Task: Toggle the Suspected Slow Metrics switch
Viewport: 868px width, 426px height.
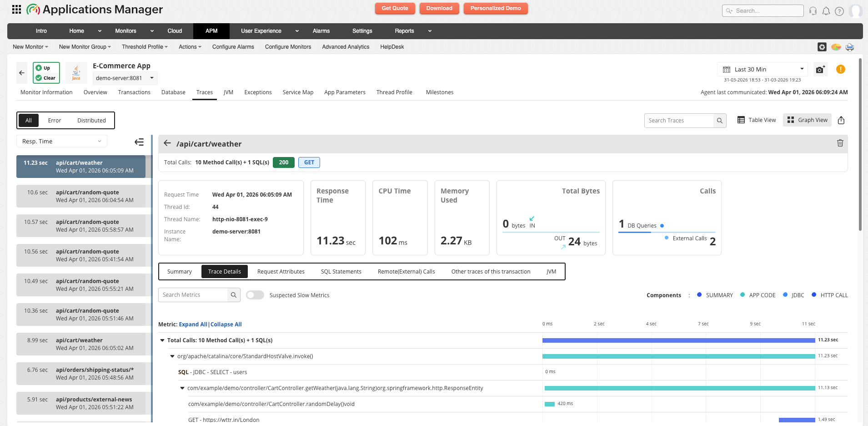Action: click(x=255, y=295)
